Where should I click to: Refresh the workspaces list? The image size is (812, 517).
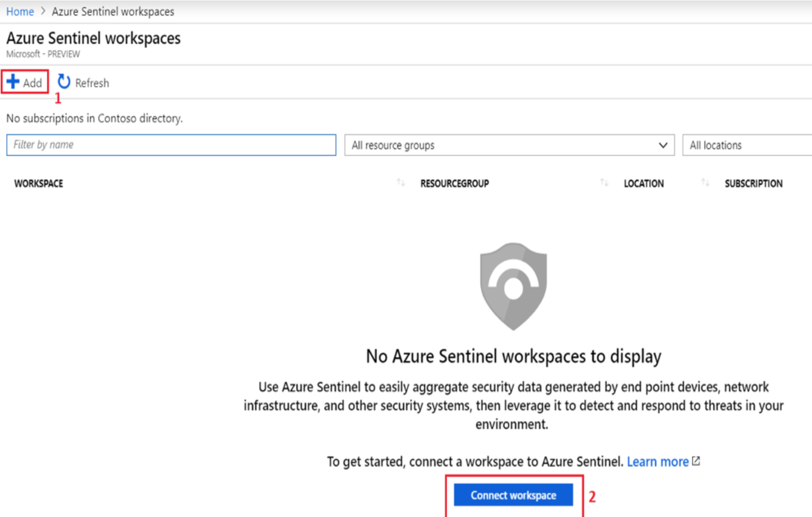(x=83, y=82)
